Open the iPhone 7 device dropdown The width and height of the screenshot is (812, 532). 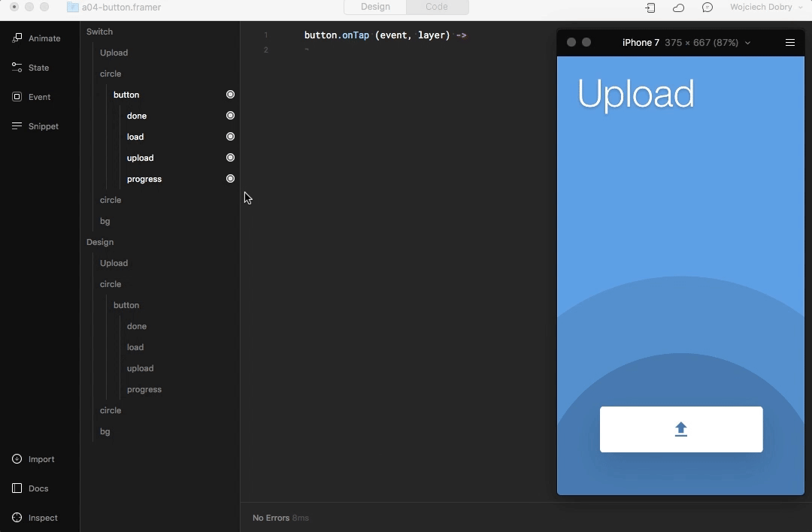tap(747, 43)
